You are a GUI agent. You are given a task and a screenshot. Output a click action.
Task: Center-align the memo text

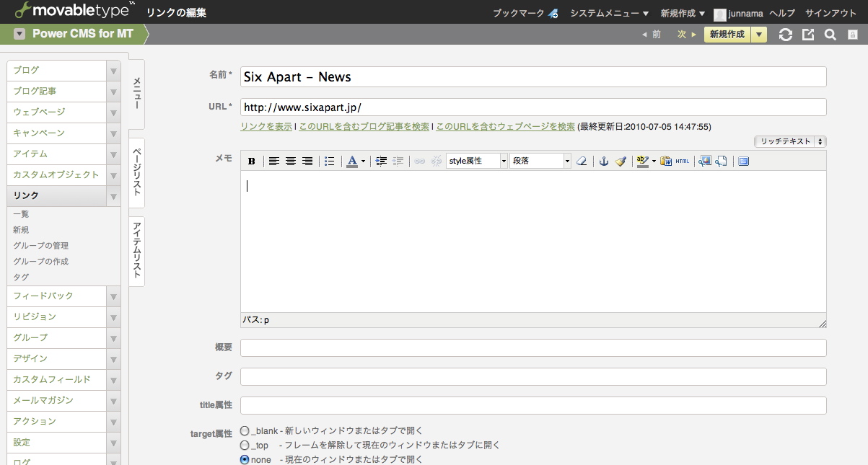click(x=291, y=161)
